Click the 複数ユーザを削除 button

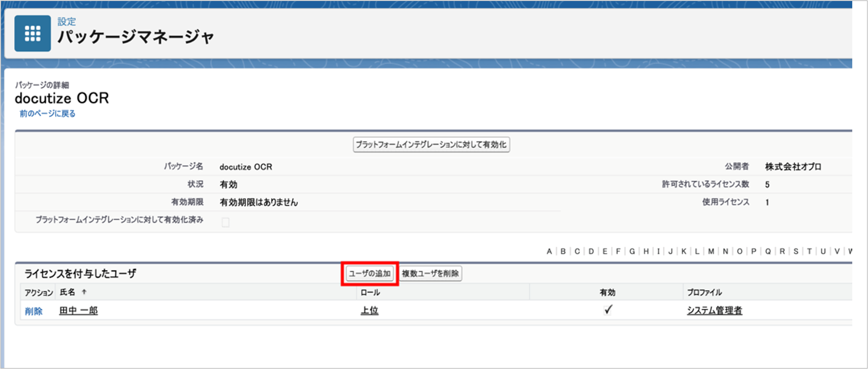point(431,274)
